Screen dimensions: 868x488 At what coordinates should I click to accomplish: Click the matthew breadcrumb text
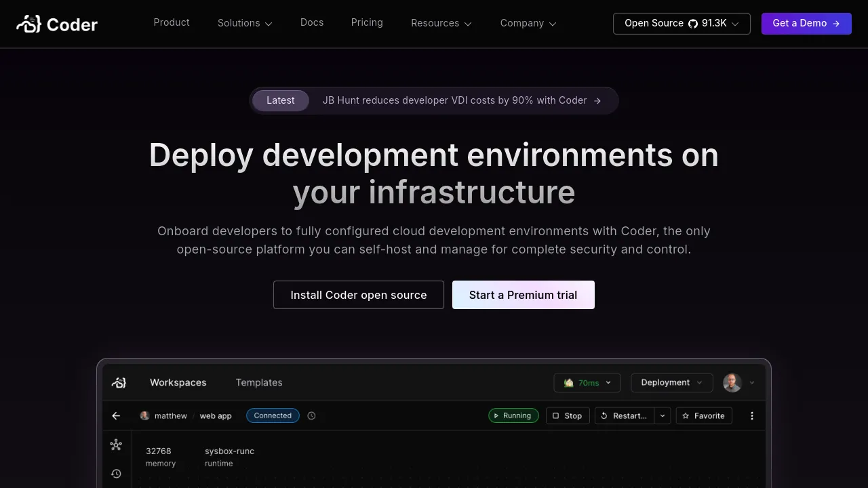coord(171,415)
